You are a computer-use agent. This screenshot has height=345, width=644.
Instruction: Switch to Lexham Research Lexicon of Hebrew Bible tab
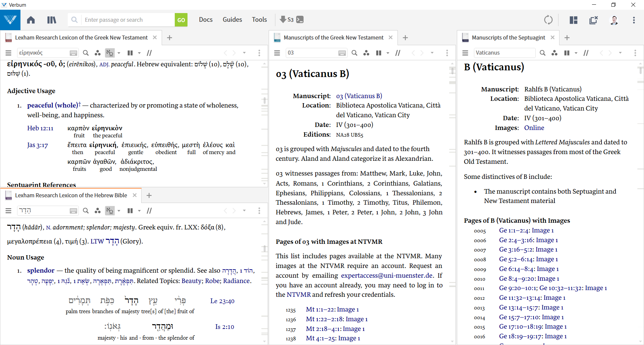pos(71,195)
